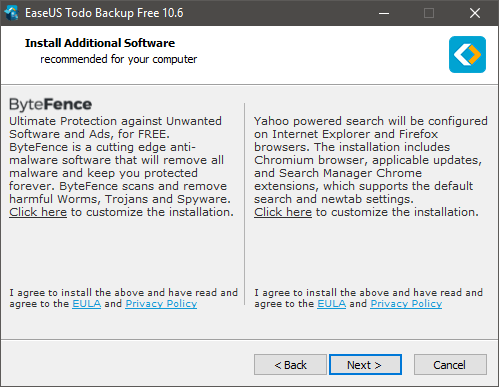
Task: Click the EaseUS Todo Backup title bar icon
Action: point(11,13)
